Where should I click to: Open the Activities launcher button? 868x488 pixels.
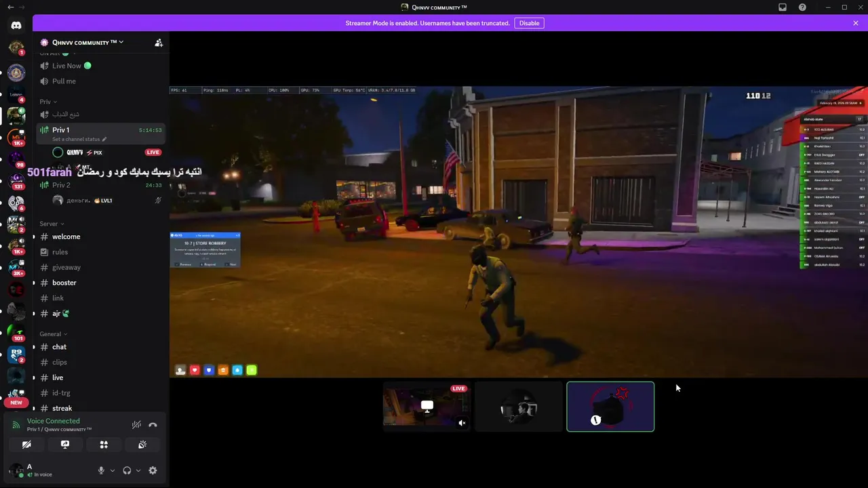pyautogui.click(x=104, y=445)
